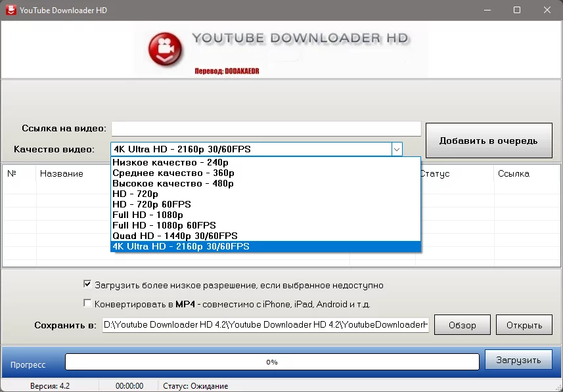Click the red camera logo in the banner
This screenshot has width=563, height=392.
165,49
